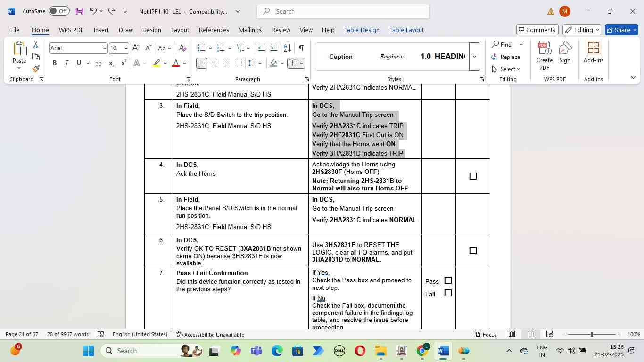The image size is (644, 362).
Task: Open the font size dropdown
Action: pyautogui.click(x=125, y=48)
